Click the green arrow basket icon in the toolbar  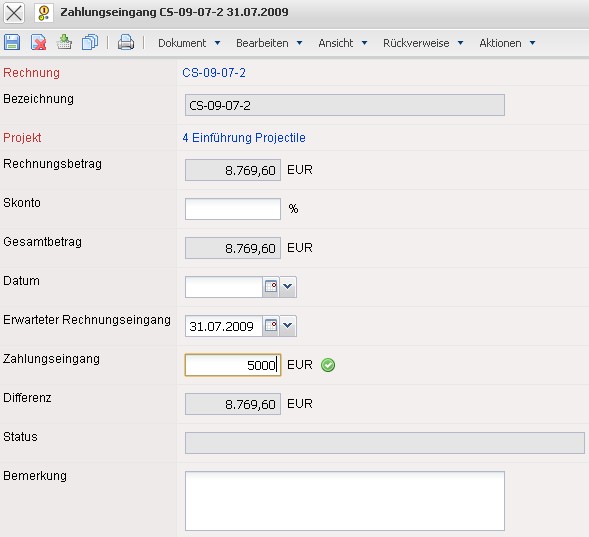(x=64, y=42)
